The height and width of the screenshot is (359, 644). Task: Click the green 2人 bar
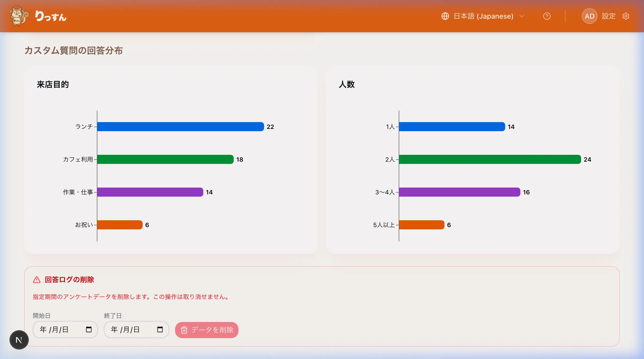490,159
